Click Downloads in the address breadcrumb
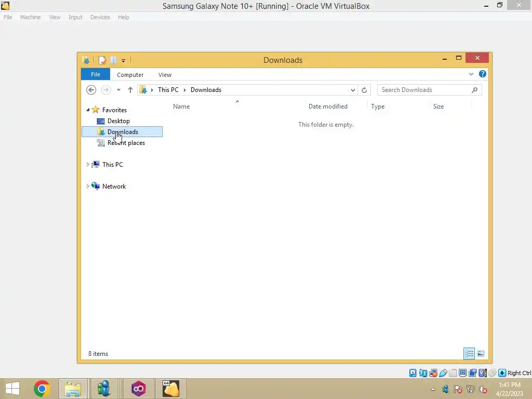This screenshot has height=399, width=532. [206, 90]
